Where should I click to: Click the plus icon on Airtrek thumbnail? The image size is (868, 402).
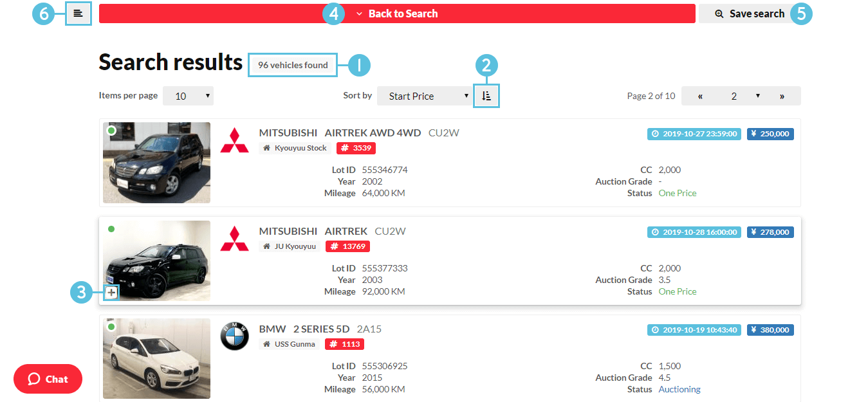(112, 293)
